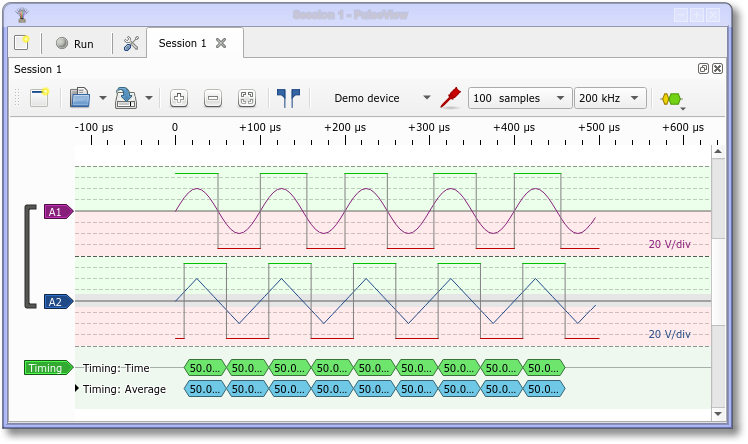Zoom in on the waveform view
The image size is (748, 444).
tap(179, 98)
